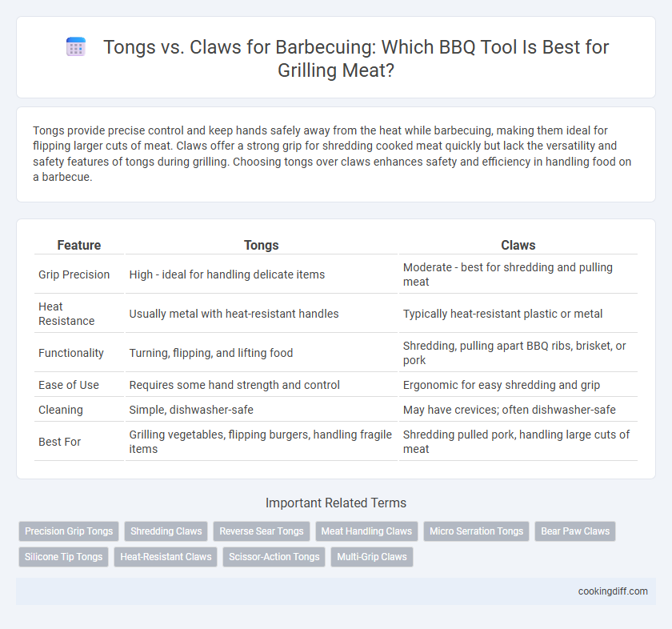Select the Feature column header
This screenshot has height=629, width=672.
(x=79, y=245)
